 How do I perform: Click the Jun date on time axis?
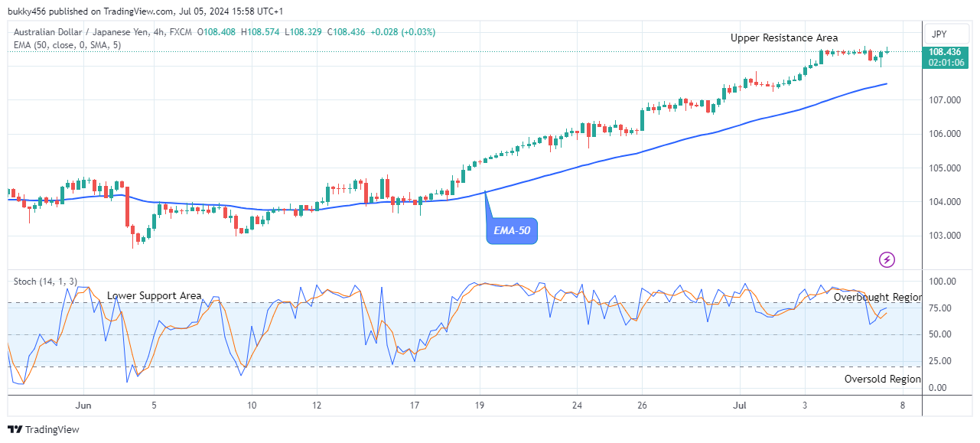click(x=84, y=406)
